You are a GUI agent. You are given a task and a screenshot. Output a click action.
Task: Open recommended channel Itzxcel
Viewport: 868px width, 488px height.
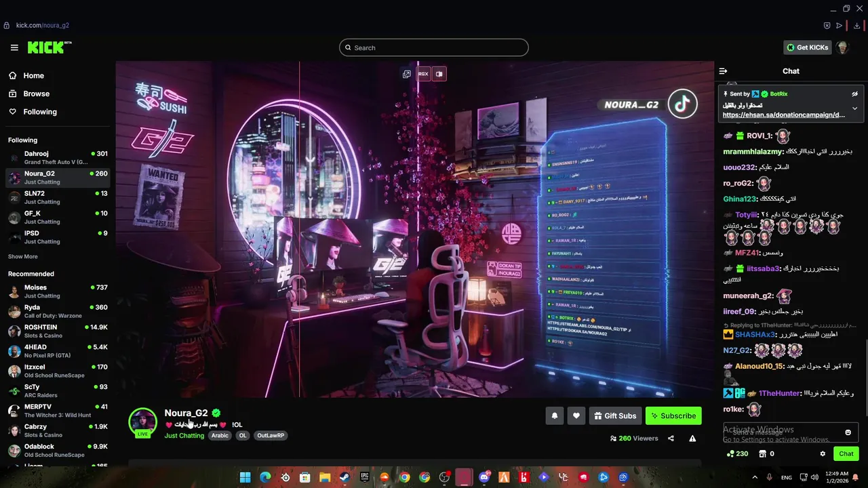pos(57,371)
